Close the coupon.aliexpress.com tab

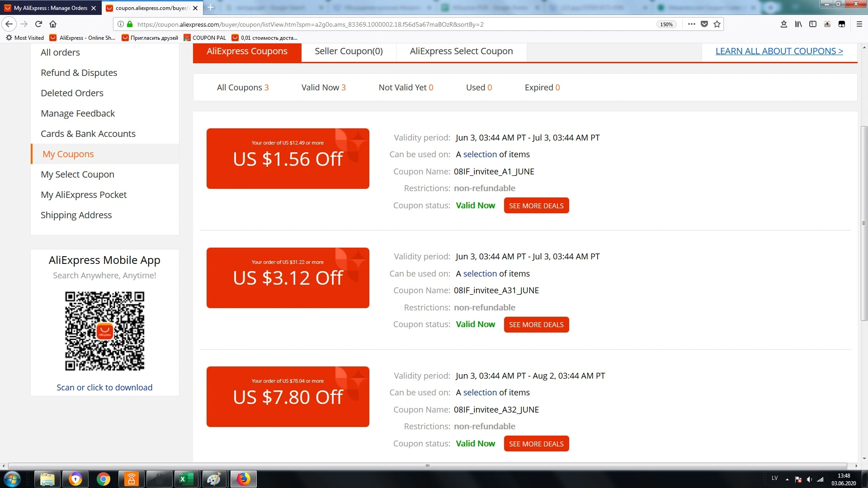[195, 8]
